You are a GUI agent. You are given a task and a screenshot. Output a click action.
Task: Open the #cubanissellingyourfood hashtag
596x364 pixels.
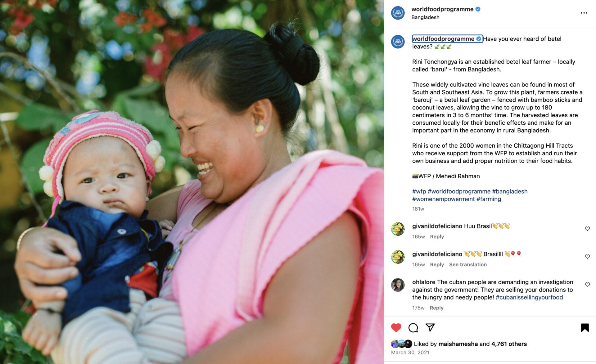(529, 297)
